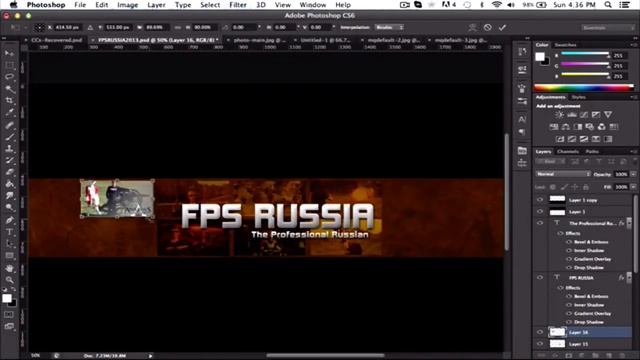Select the Eraser tool
640x360 pixels.
coord(9,172)
